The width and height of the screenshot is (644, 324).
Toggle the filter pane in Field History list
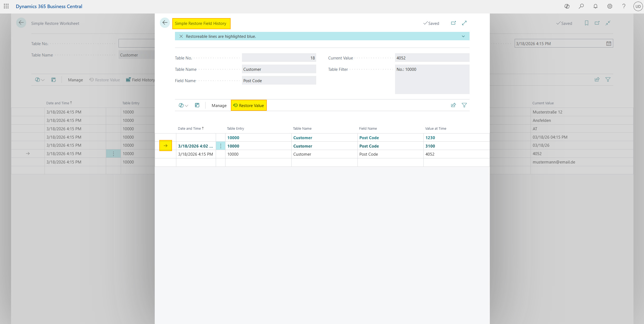[x=464, y=105]
